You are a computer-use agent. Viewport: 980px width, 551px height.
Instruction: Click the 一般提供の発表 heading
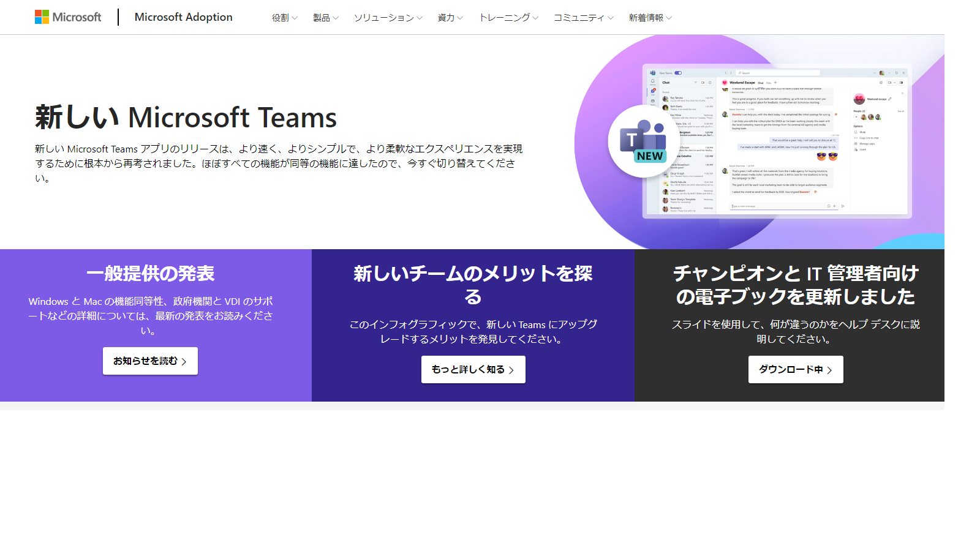coord(150,273)
